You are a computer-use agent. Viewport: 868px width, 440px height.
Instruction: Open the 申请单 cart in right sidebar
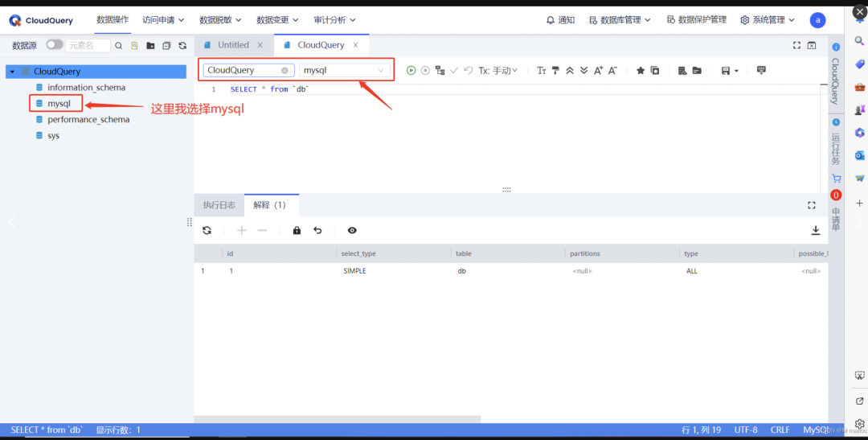[x=836, y=203]
